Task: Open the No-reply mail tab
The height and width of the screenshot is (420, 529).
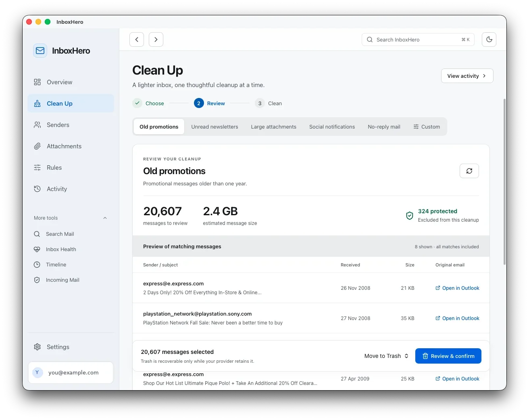Action: tap(384, 127)
